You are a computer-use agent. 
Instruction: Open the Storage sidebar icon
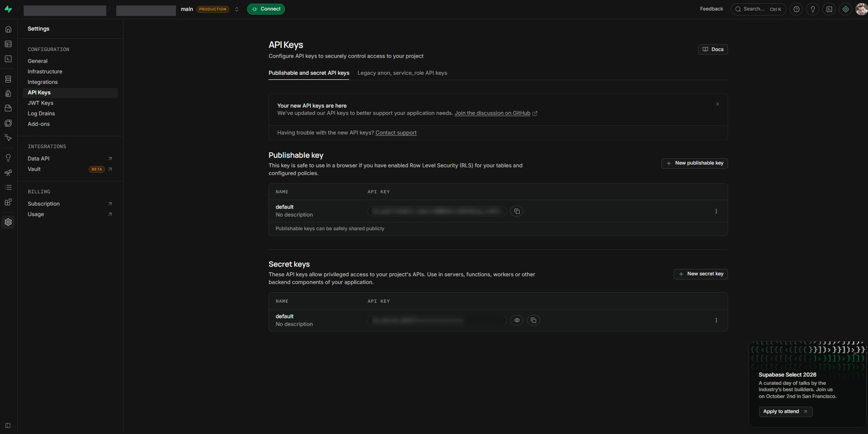click(x=8, y=108)
